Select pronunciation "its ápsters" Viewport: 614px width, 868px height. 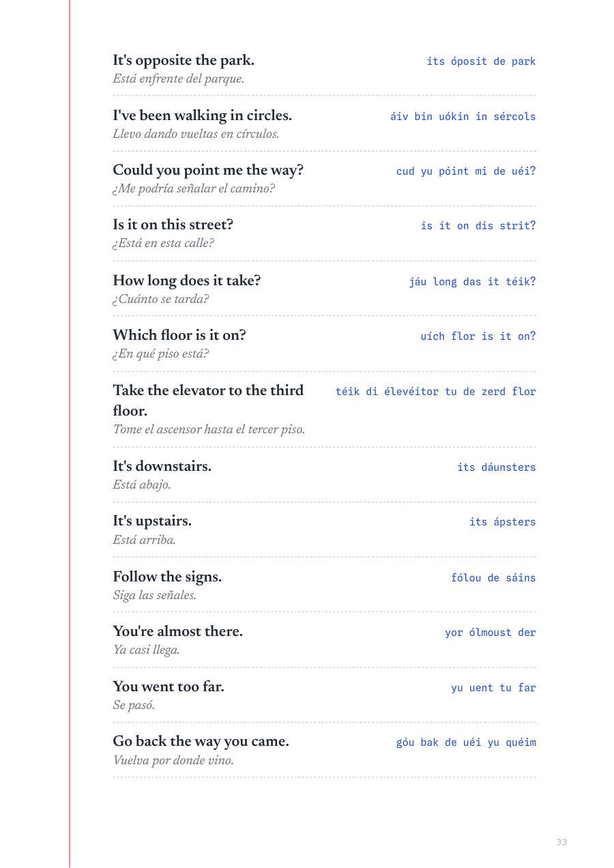tap(502, 522)
